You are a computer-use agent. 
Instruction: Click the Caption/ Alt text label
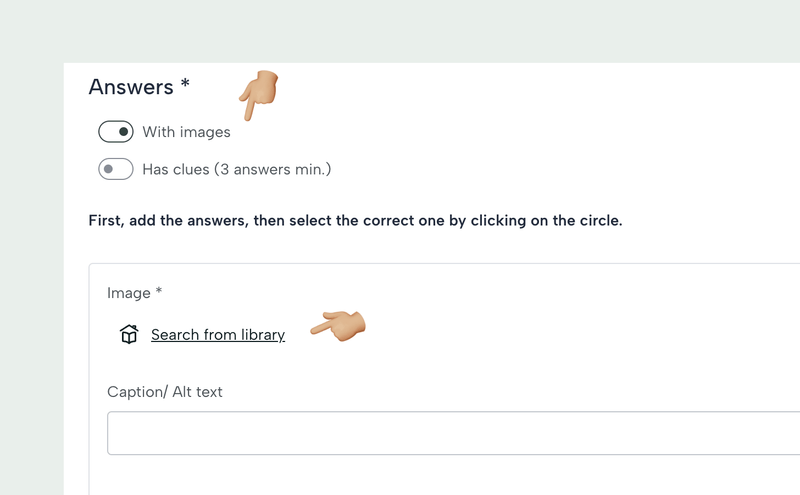click(x=165, y=392)
